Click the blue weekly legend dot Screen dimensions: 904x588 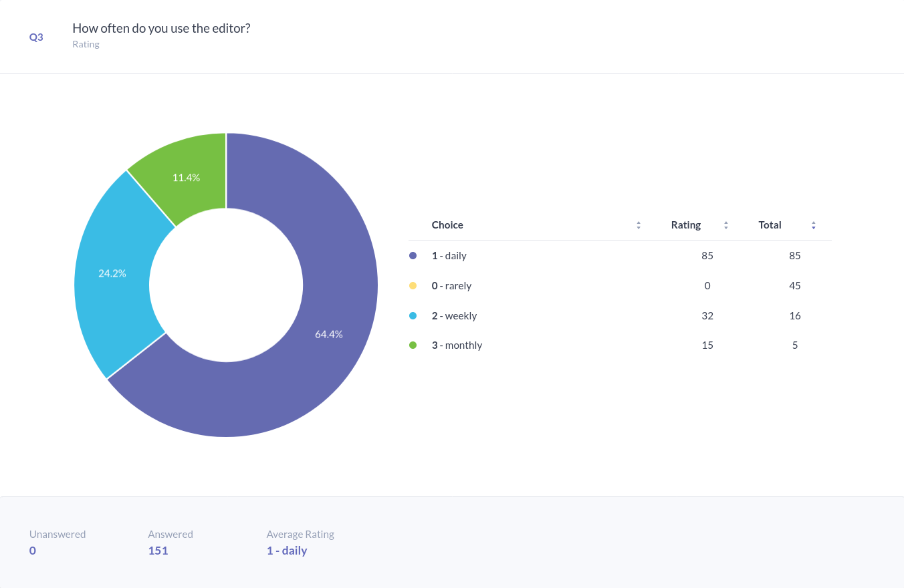pyautogui.click(x=413, y=316)
